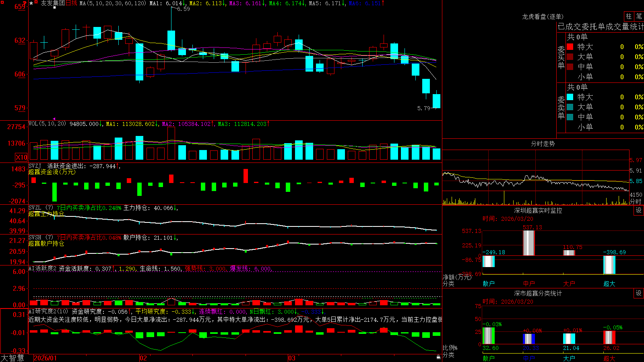Click the 已成交委托单成交量统计 header

601,27
